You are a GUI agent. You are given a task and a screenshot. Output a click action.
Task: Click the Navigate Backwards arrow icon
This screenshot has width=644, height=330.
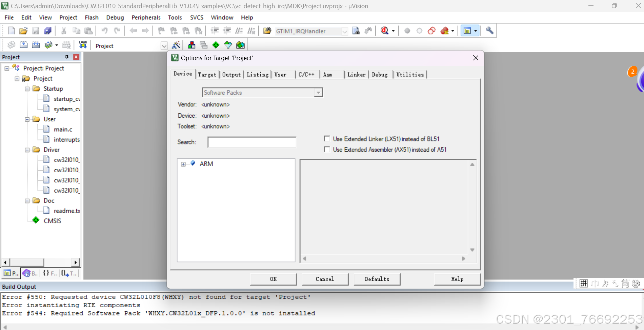133,31
